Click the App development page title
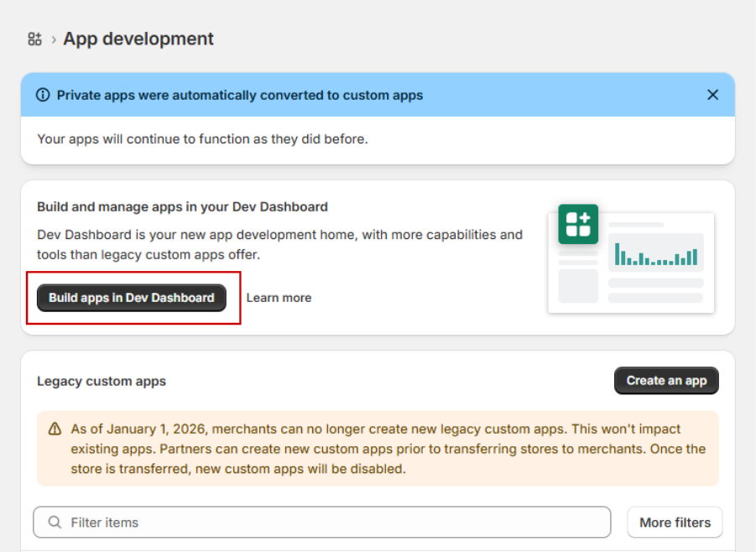Image resolution: width=756 pixels, height=552 pixels. [x=138, y=39]
